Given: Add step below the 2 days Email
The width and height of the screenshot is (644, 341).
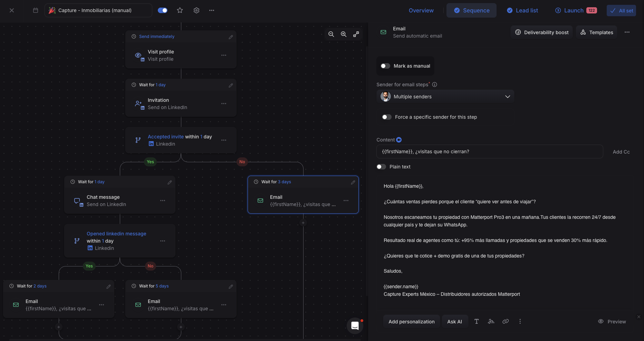Looking at the screenshot, I should click(x=59, y=327).
